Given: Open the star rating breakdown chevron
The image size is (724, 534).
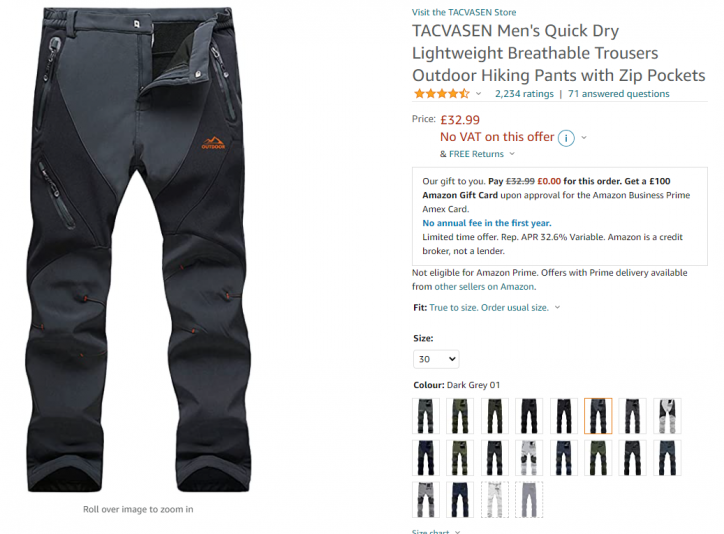Looking at the screenshot, I should tap(478, 94).
